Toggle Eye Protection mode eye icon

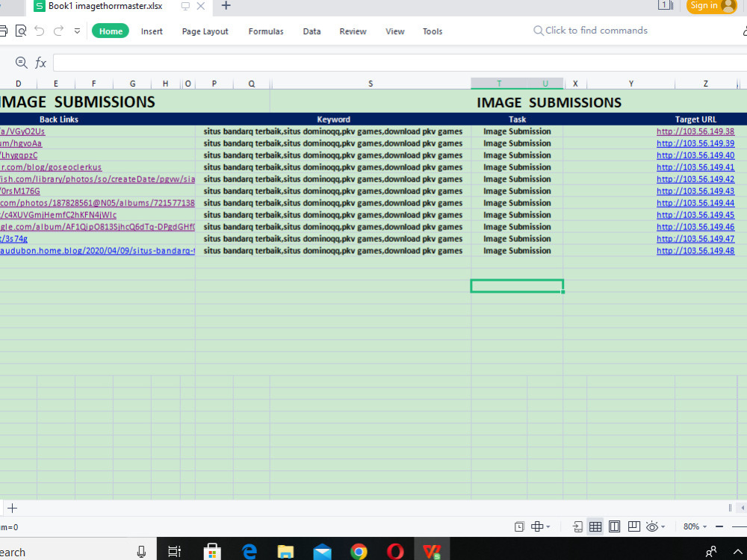[652, 526]
